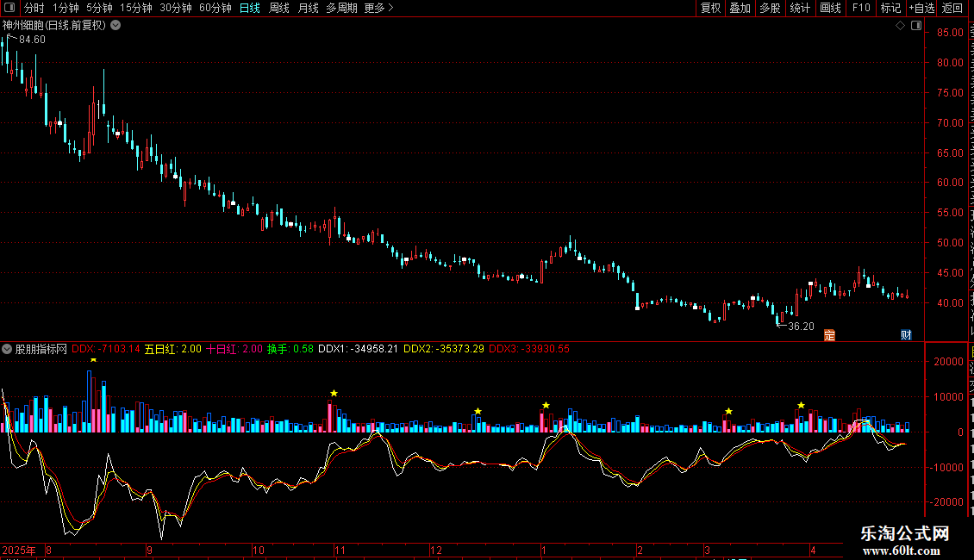
Task: Click the 2025年 label on time axis
Action: pyautogui.click(x=19, y=550)
